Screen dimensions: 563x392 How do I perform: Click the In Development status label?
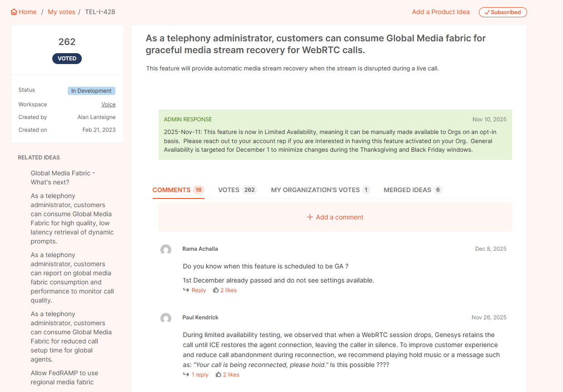[91, 91]
